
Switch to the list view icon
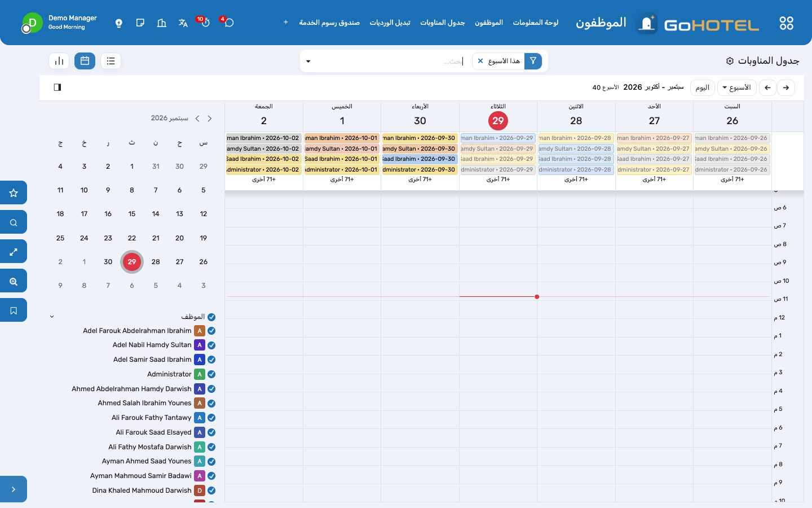111,61
